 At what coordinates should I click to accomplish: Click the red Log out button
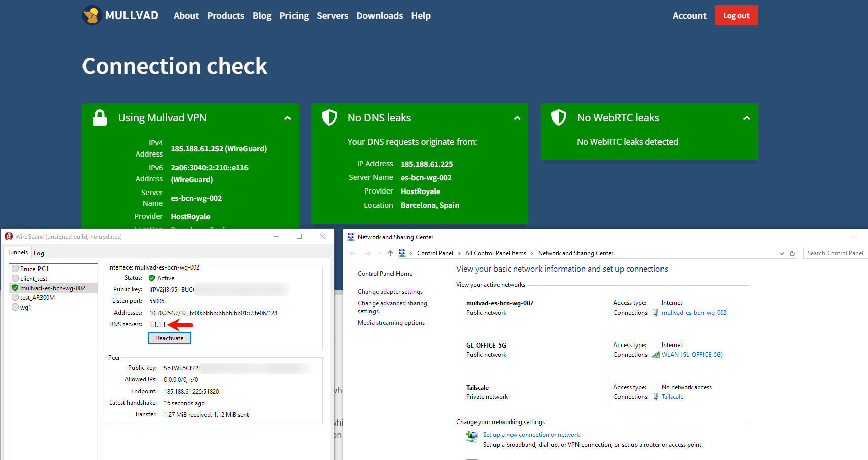[x=736, y=16]
